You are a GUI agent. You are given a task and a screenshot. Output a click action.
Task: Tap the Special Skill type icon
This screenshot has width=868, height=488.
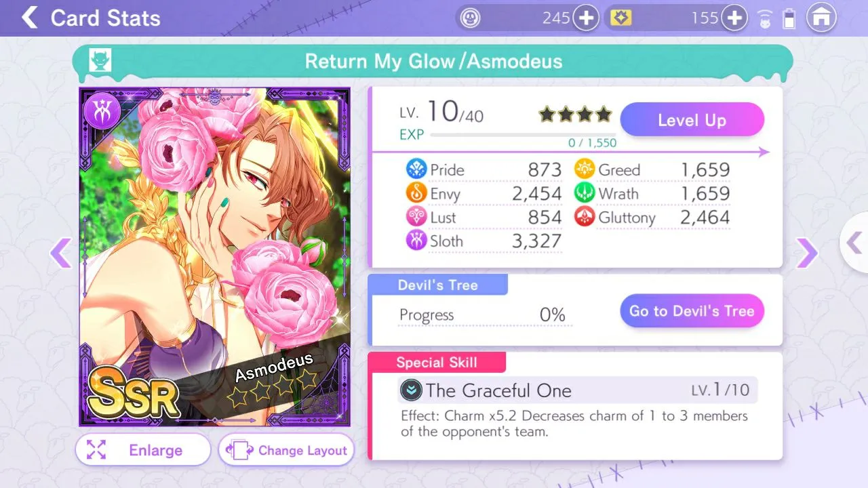click(x=410, y=390)
